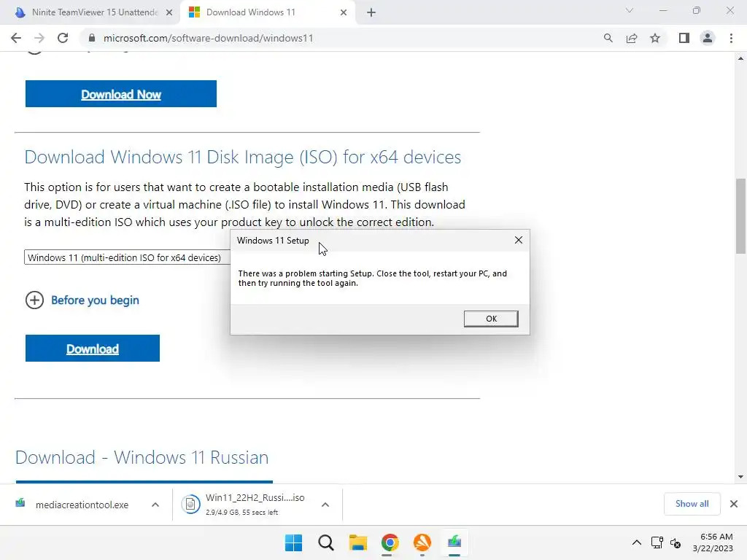The width and height of the screenshot is (747, 560).
Task: Click the scrollbar up arrow
Action: 740,58
